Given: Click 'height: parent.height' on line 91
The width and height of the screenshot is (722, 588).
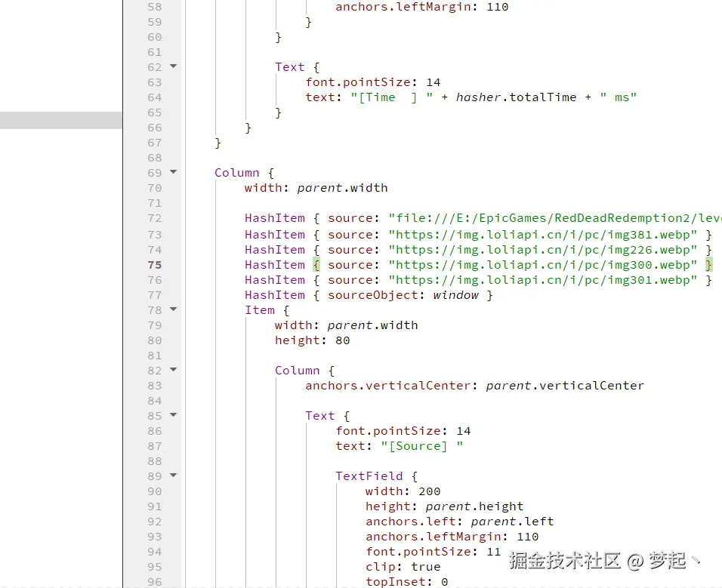Looking at the screenshot, I should point(444,506).
